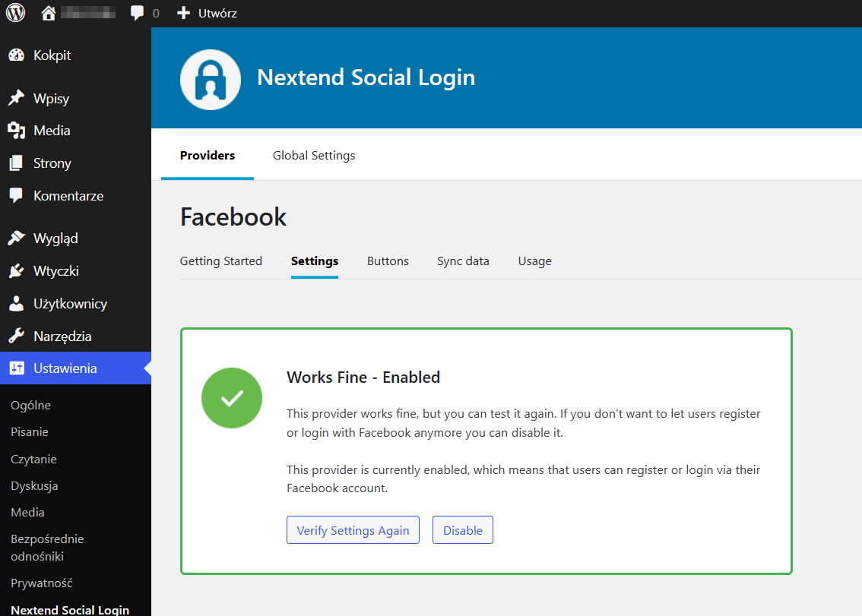Navigate to Strony in the sidebar

(x=52, y=163)
